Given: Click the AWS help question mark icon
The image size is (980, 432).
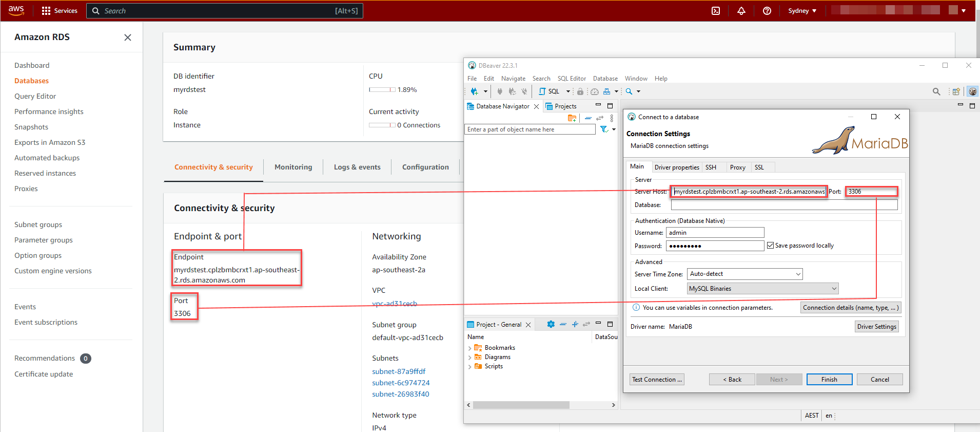Looking at the screenshot, I should [x=767, y=11].
